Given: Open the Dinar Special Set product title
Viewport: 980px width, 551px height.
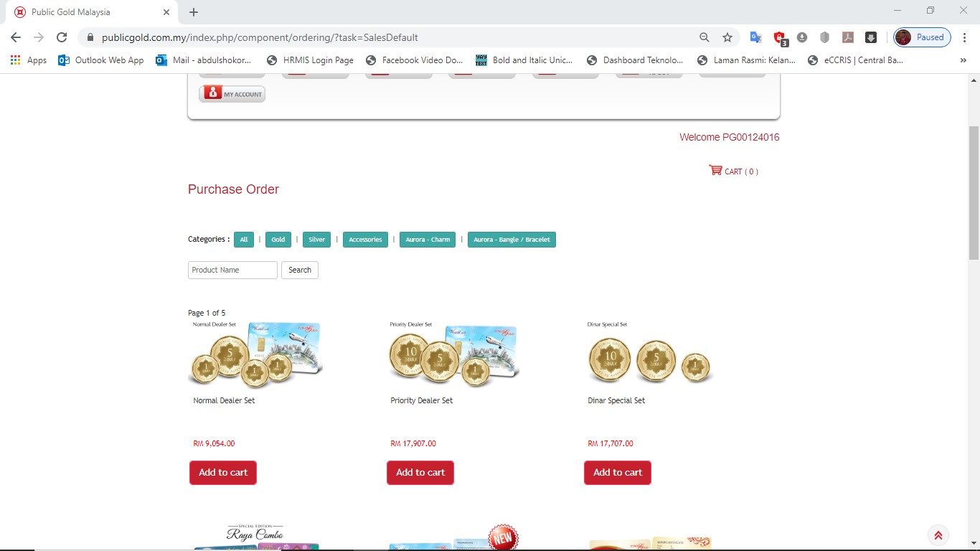Looking at the screenshot, I should tap(616, 400).
